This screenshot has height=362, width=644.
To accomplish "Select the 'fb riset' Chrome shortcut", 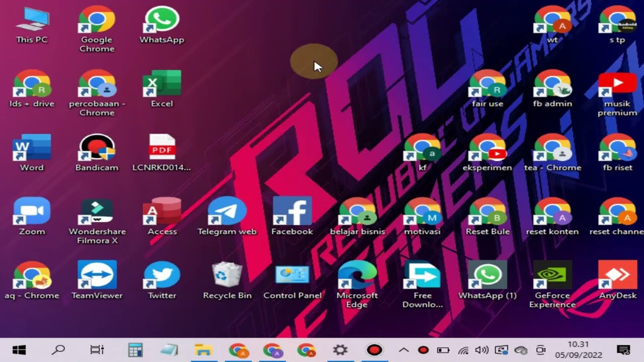I will pos(617,153).
